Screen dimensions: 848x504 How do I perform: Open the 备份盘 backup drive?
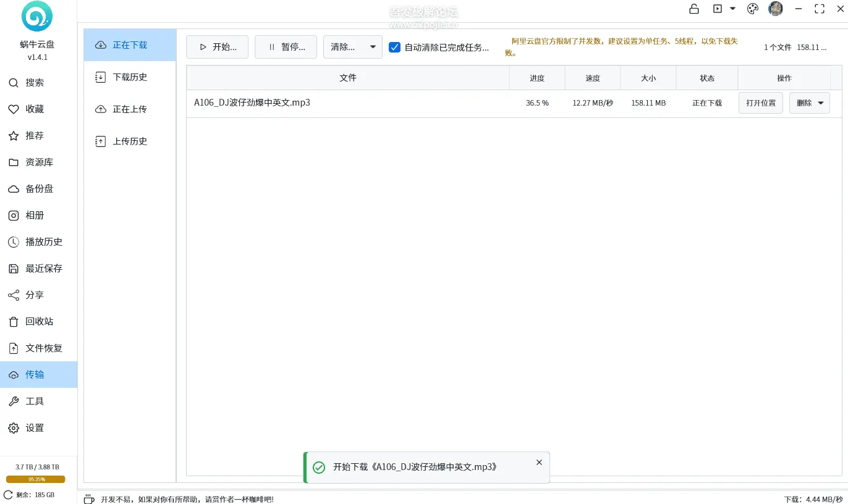(x=38, y=189)
